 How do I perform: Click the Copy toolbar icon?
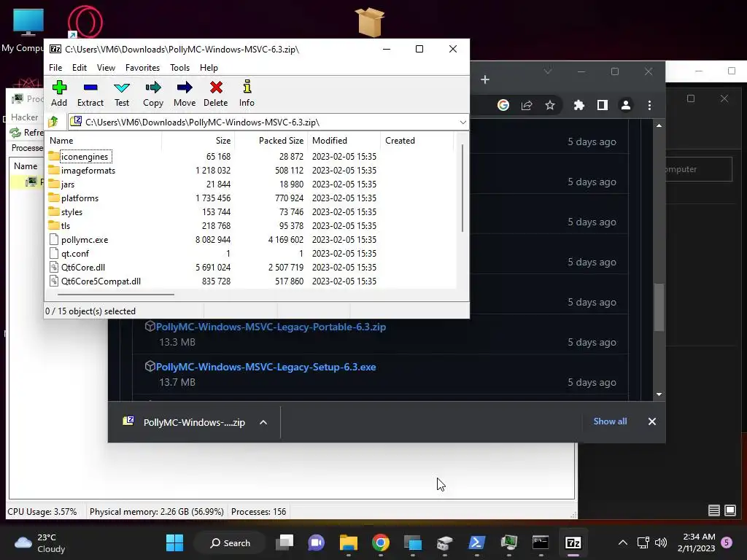[x=153, y=94]
